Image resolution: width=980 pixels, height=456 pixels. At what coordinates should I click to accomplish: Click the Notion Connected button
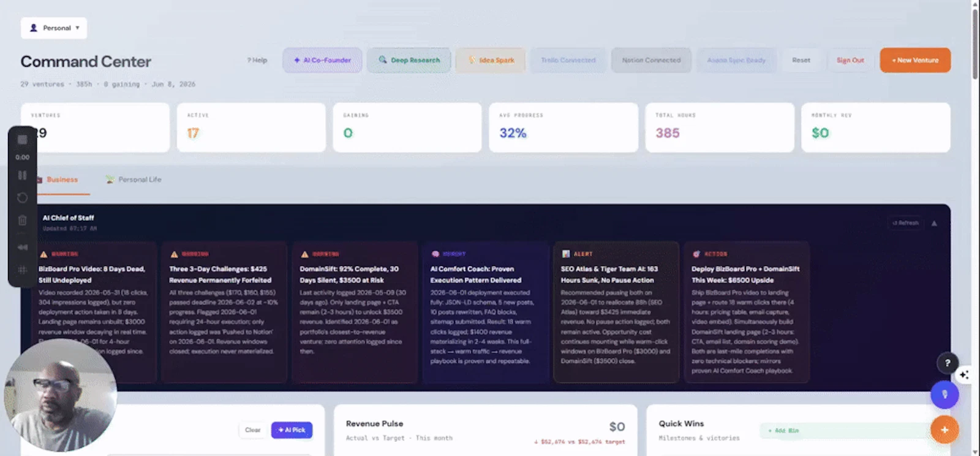click(x=651, y=60)
